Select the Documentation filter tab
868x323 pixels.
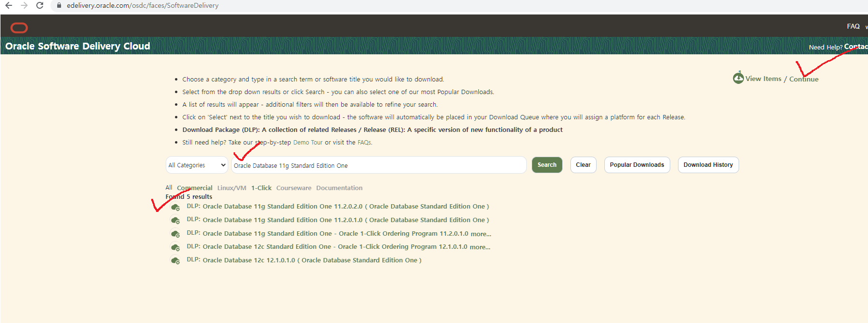tap(339, 188)
